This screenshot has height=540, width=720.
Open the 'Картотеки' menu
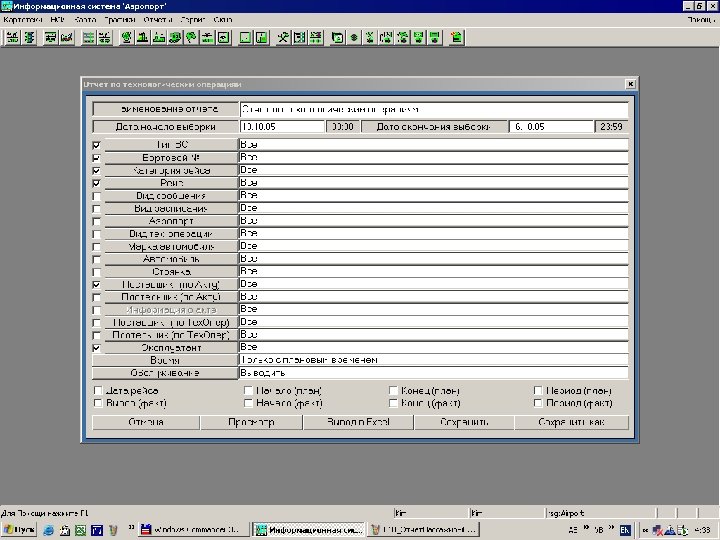click(x=24, y=19)
